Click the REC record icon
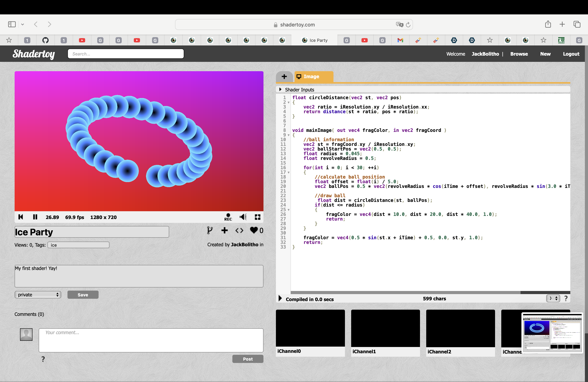The width and height of the screenshot is (588, 382). pyautogui.click(x=228, y=217)
